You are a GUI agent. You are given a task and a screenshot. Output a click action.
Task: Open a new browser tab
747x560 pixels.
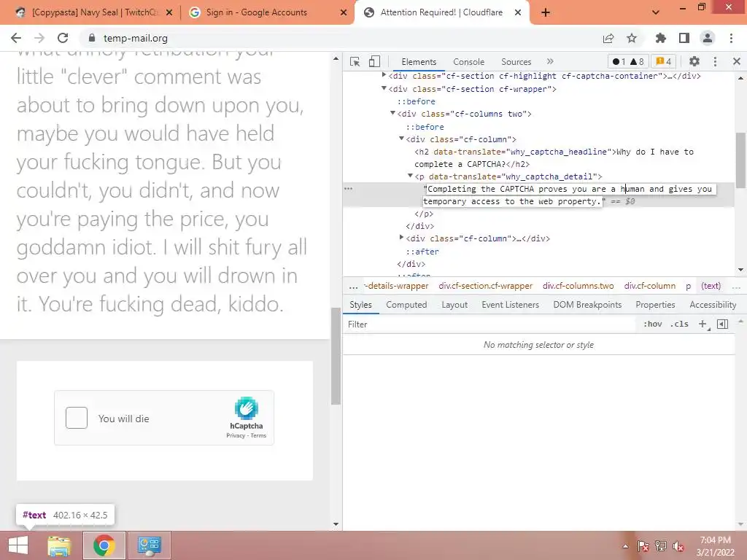546,12
